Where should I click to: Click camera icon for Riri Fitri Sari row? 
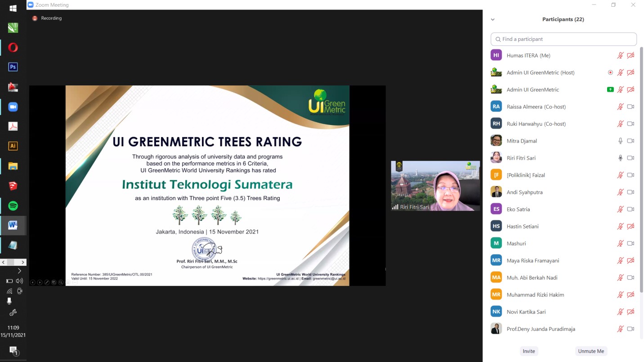point(631,158)
